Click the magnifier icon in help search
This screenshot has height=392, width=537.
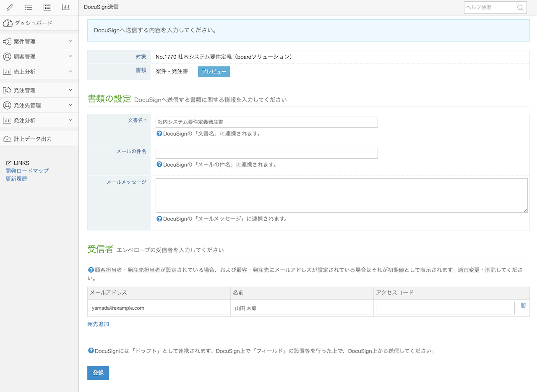520,8
